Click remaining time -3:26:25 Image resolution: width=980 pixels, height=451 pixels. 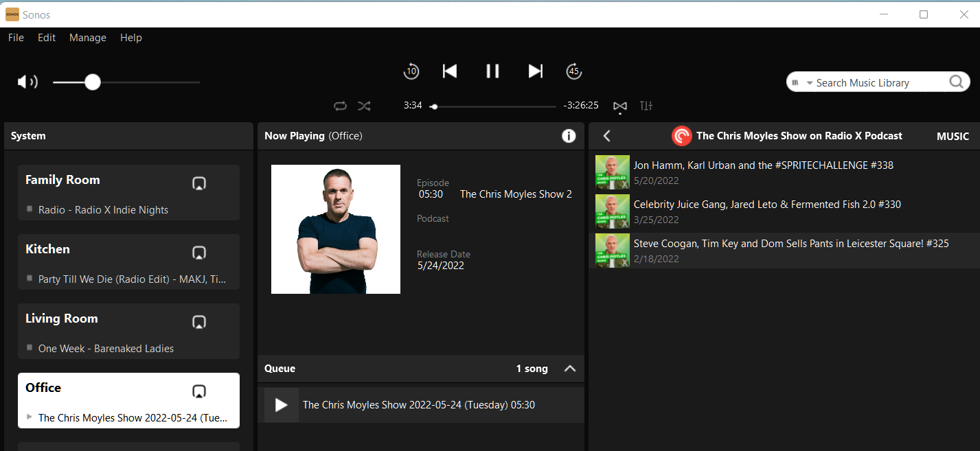[x=581, y=106]
